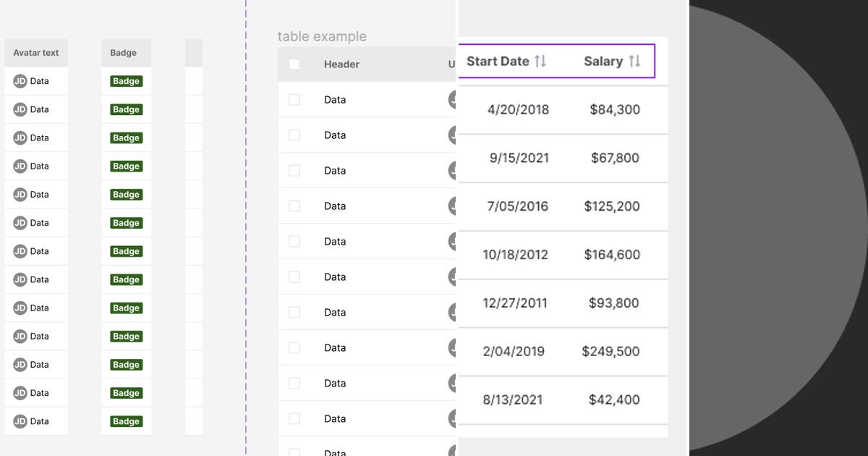Screen dimensions: 868x456
Task: Click the 4/20/2018 start date cell
Action: (517, 109)
